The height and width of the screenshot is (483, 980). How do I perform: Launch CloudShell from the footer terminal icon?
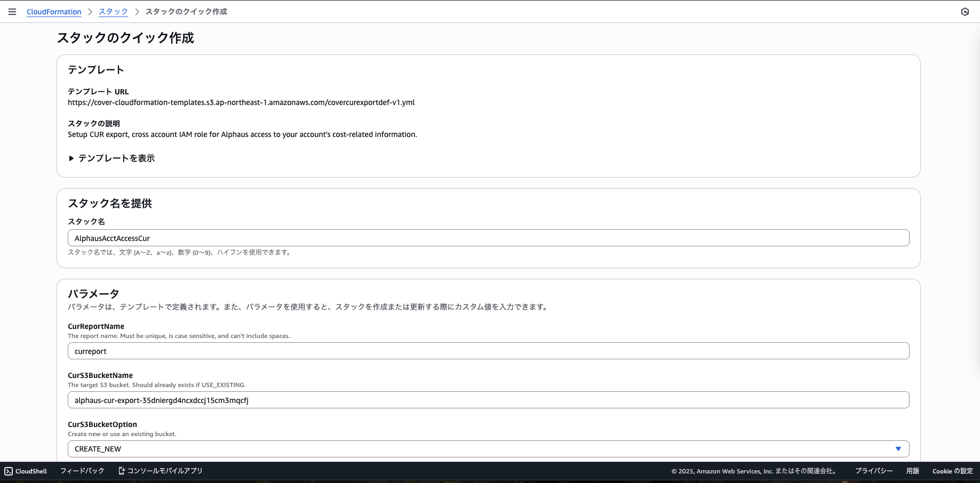9,471
